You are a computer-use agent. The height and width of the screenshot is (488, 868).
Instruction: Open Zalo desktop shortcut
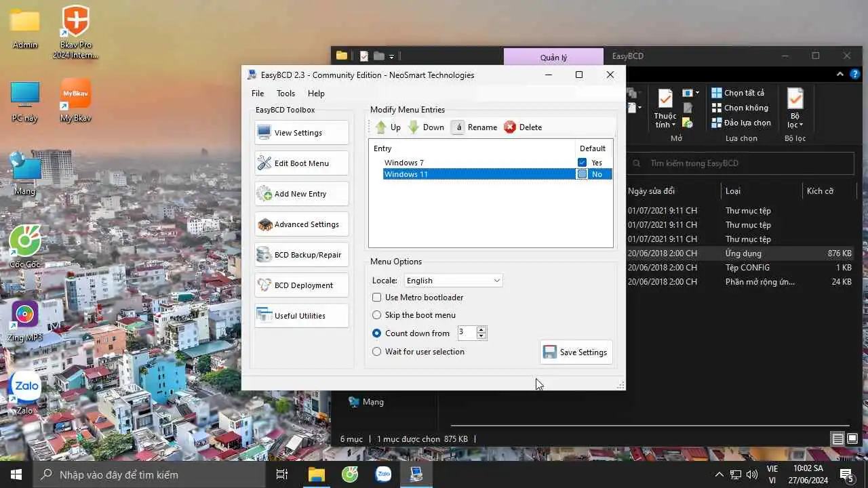[26, 392]
